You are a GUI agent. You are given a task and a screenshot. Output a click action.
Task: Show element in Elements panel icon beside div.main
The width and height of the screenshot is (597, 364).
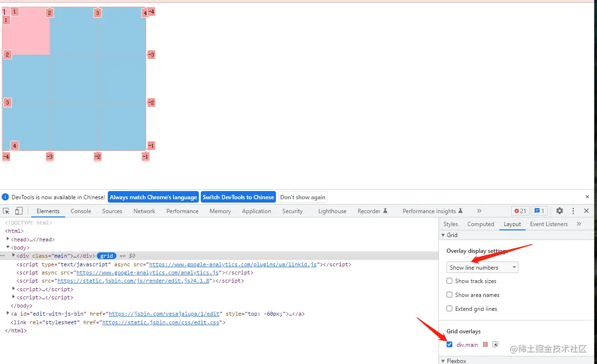click(x=495, y=344)
